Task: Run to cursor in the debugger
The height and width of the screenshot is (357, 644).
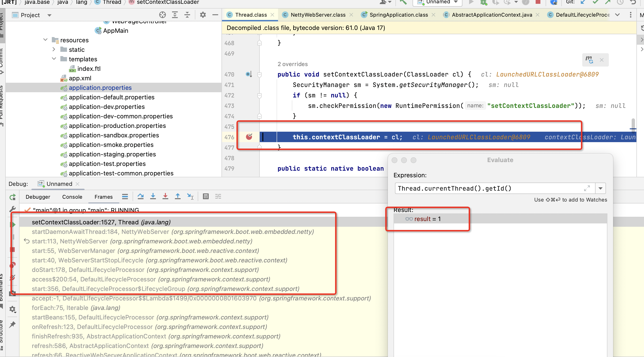Action: coord(190,196)
